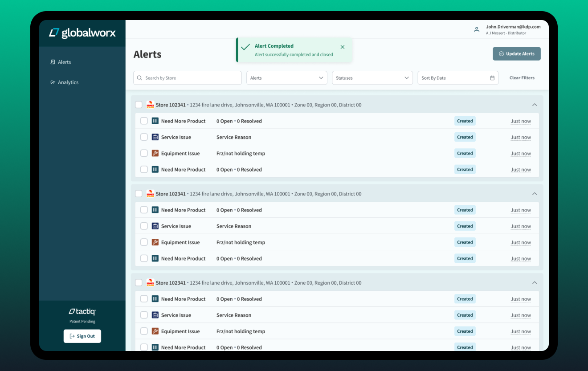This screenshot has width=588, height=371.
Task: Collapse the middle store card with its chevron
Action: [x=535, y=194]
